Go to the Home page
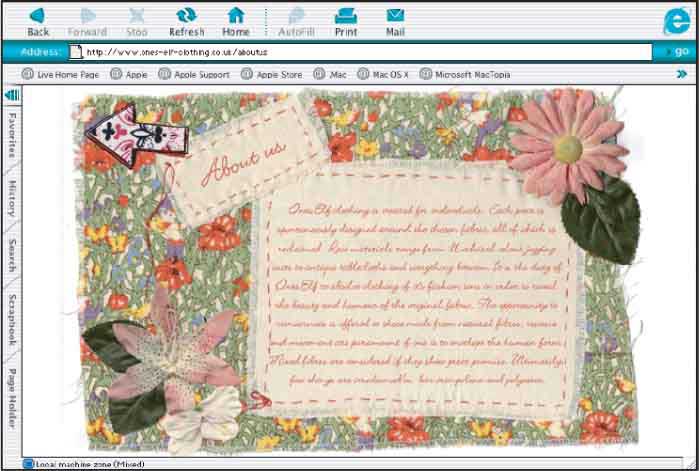This screenshot has height=471, width=699. [x=236, y=16]
